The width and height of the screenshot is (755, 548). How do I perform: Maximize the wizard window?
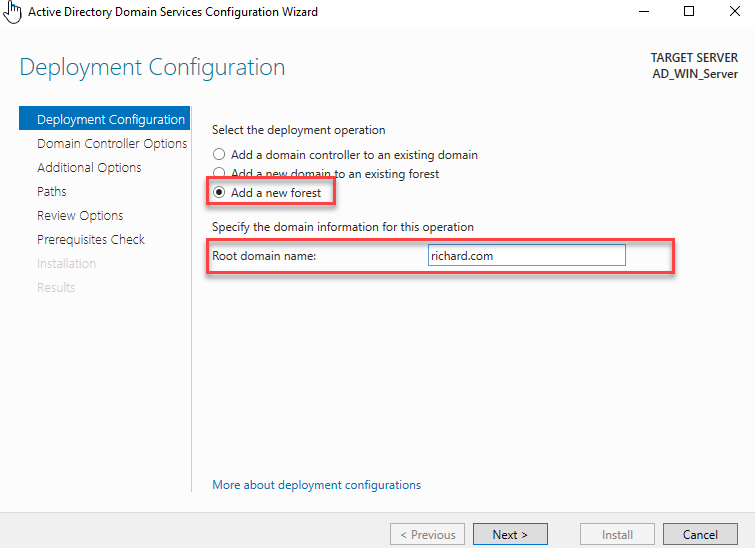689,11
